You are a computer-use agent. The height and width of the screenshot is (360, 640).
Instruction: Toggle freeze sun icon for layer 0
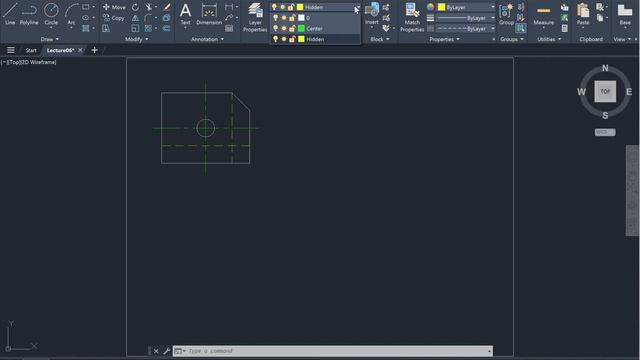(x=284, y=18)
